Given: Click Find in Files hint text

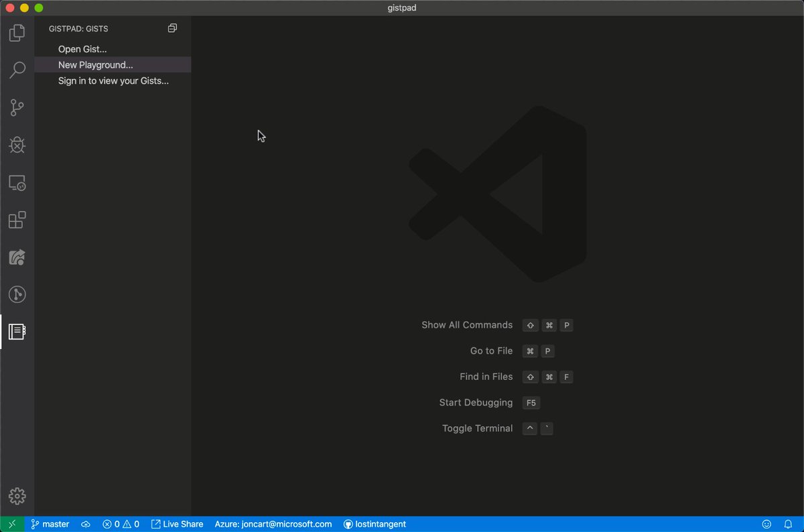Looking at the screenshot, I should click(x=486, y=377).
